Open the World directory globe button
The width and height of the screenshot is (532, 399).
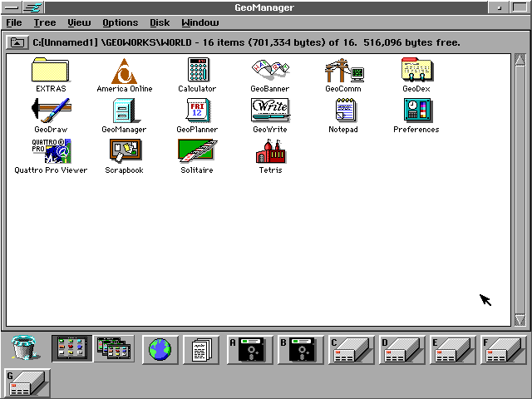click(x=160, y=349)
